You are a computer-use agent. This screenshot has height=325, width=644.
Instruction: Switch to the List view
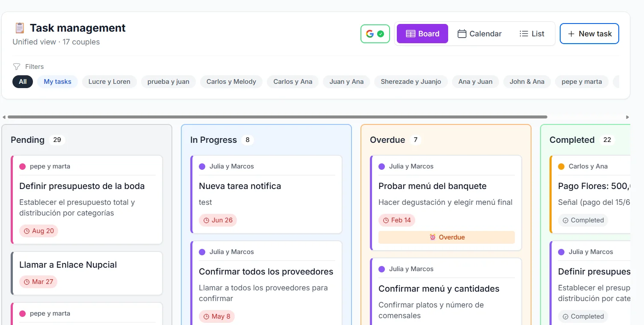532,34
